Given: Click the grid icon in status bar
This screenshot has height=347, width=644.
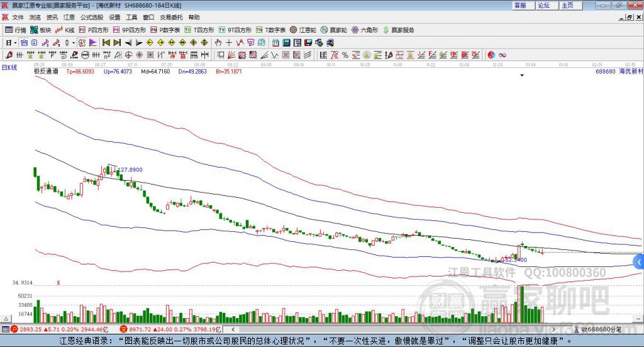Looking at the screenshot, I should pyautogui.click(x=5, y=329).
